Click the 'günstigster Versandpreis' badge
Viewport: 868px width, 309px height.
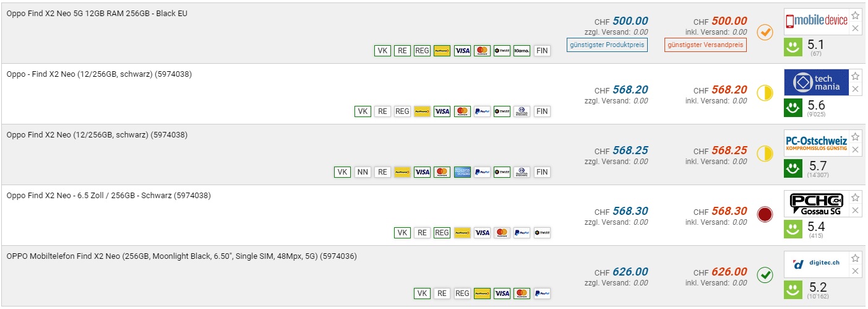706,45
